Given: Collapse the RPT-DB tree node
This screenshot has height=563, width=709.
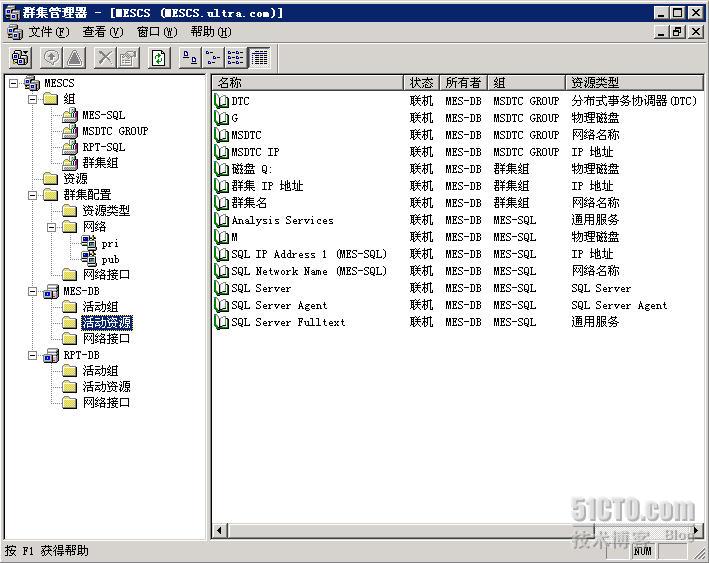Looking at the screenshot, I should click(33, 355).
